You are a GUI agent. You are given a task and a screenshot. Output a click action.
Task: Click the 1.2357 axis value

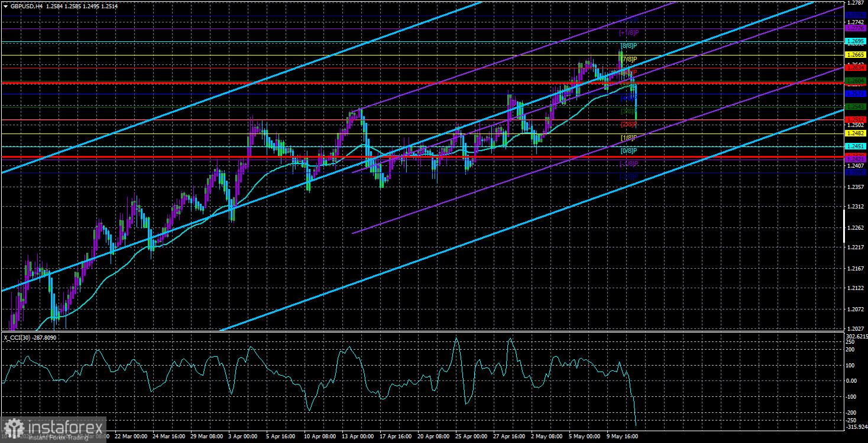pyautogui.click(x=856, y=187)
